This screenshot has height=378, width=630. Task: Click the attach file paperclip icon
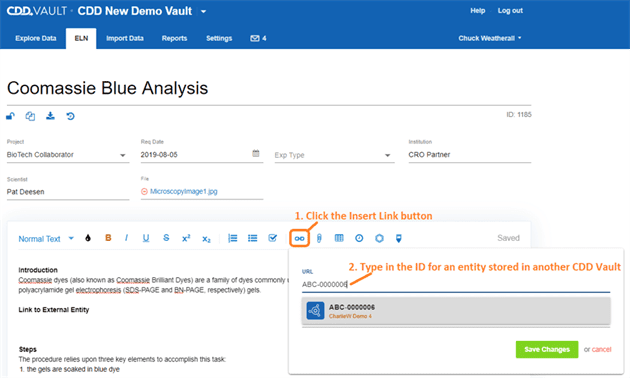coord(319,238)
